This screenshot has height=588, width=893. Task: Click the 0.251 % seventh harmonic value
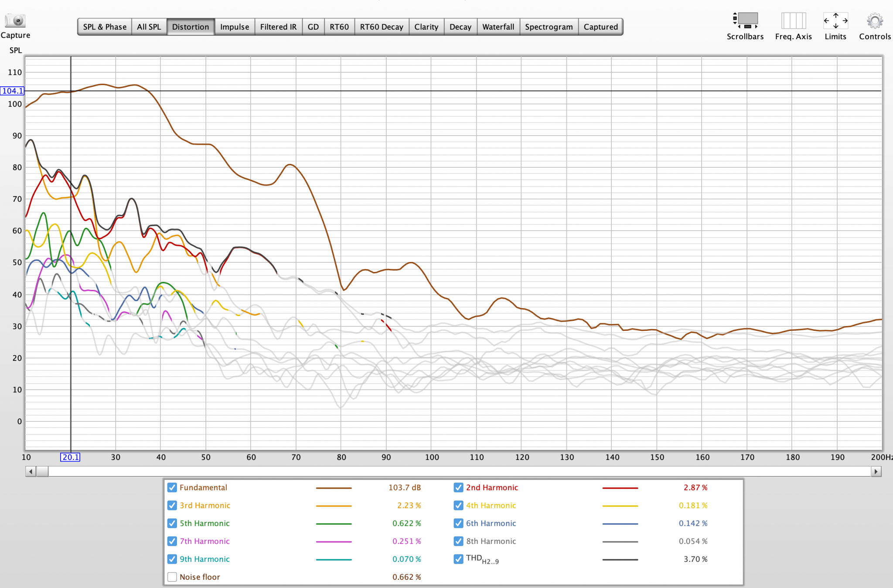pyautogui.click(x=407, y=541)
